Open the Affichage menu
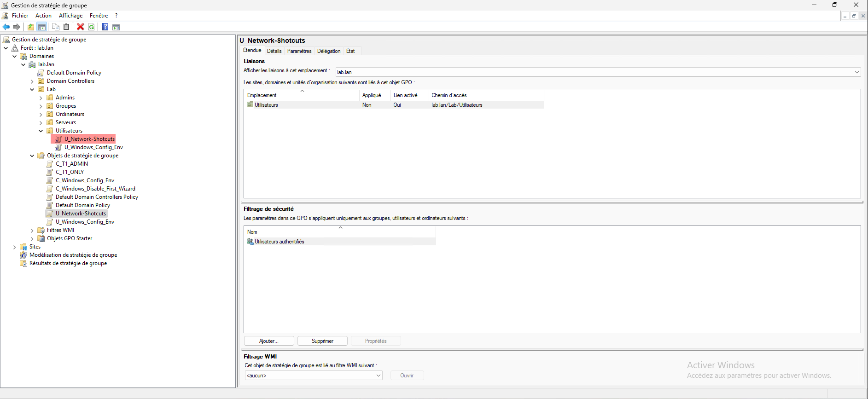This screenshot has height=399, width=868. pos(70,16)
